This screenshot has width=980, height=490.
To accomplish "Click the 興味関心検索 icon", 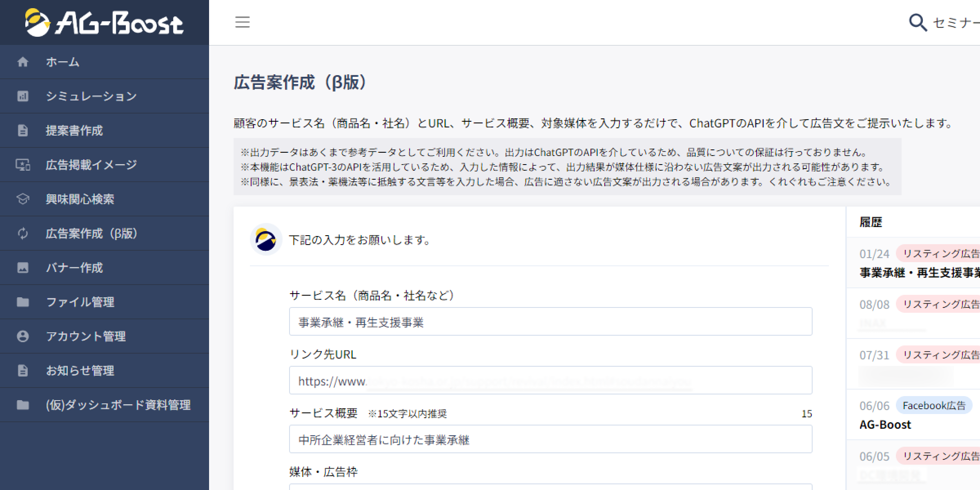I will (23, 199).
